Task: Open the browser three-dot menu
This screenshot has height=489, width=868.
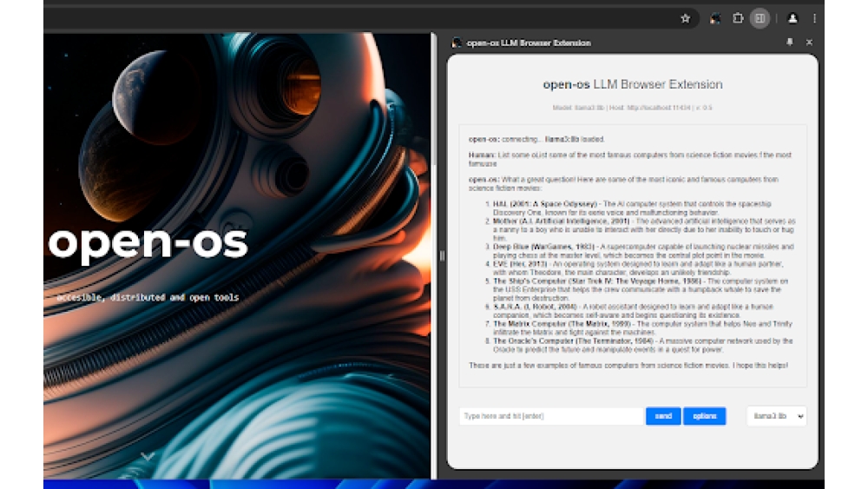Action: click(814, 19)
